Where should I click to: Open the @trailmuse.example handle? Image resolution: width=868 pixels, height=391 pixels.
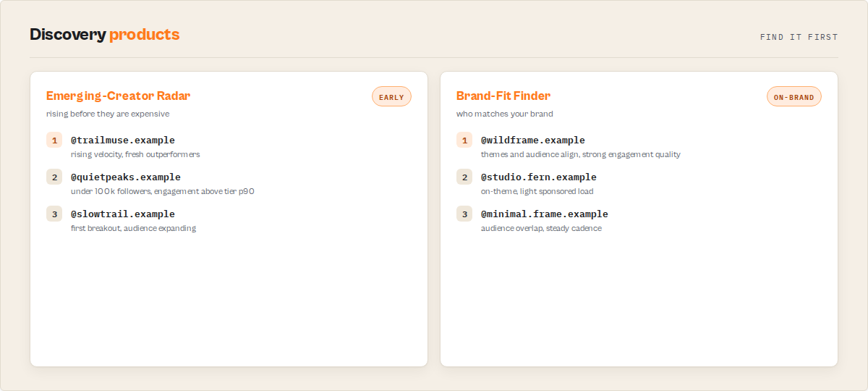point(123,140)
